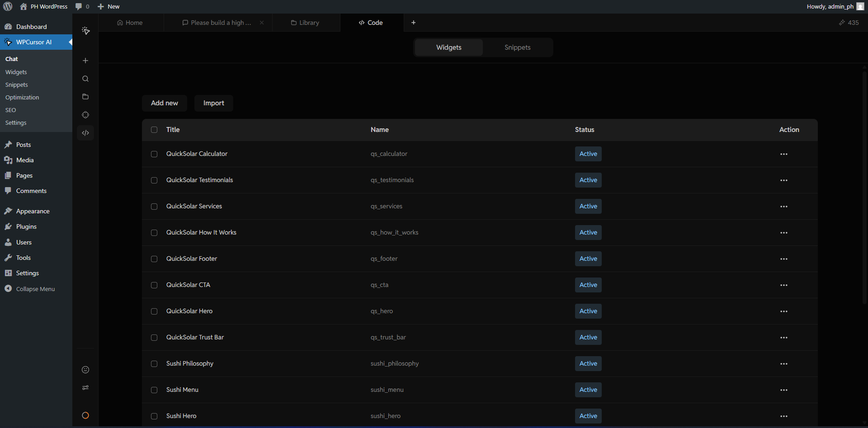The image size is (868, 428).
Task: Open the Library browser tab
Action: coord(306,22)
